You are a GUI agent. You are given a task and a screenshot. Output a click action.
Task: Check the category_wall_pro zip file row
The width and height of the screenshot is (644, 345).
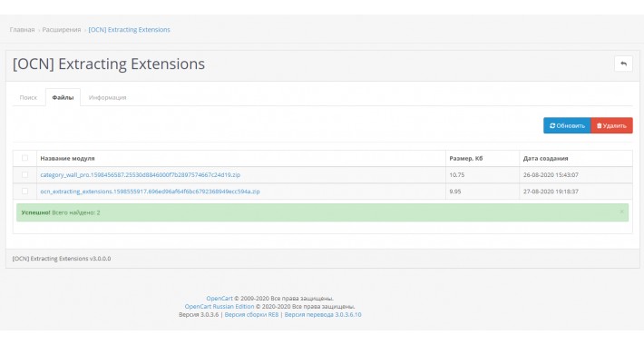click(x=25, y=174)
